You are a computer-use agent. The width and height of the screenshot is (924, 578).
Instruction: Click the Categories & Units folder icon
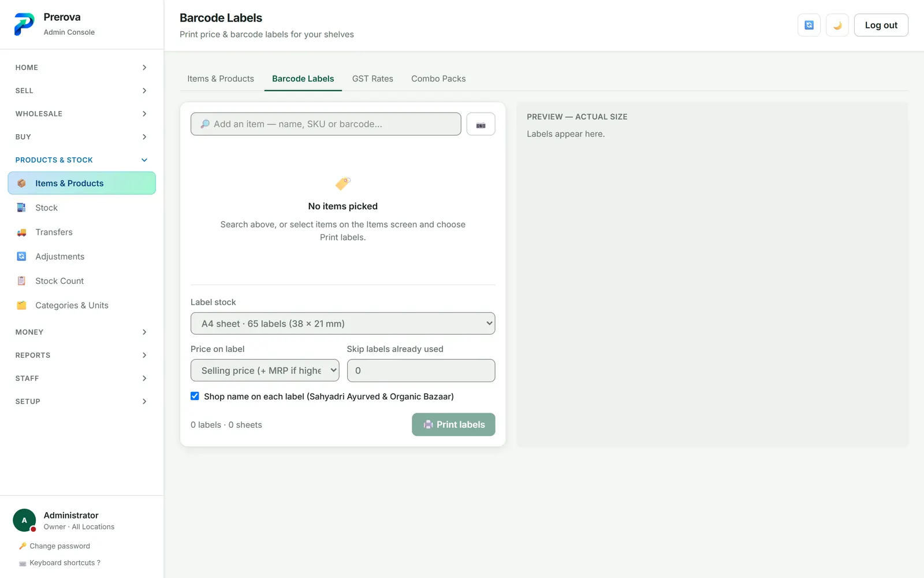coord(21,305)
